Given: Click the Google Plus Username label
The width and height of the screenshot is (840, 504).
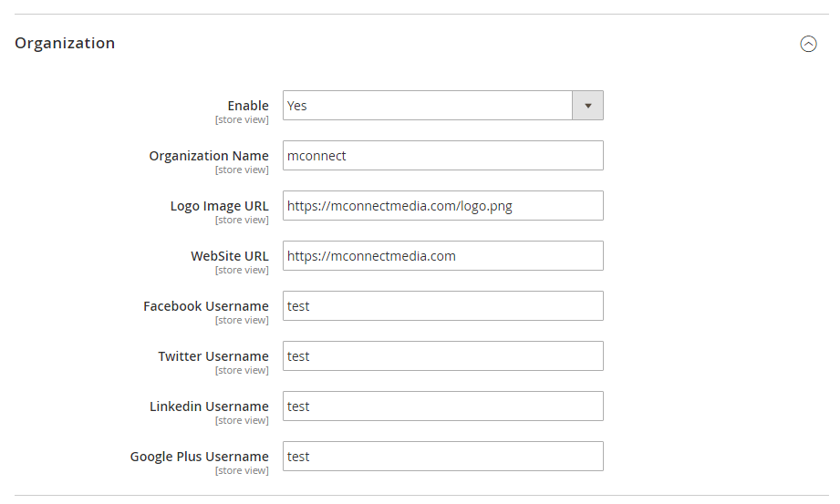Looking at the screenshot, I should point(200,457).
